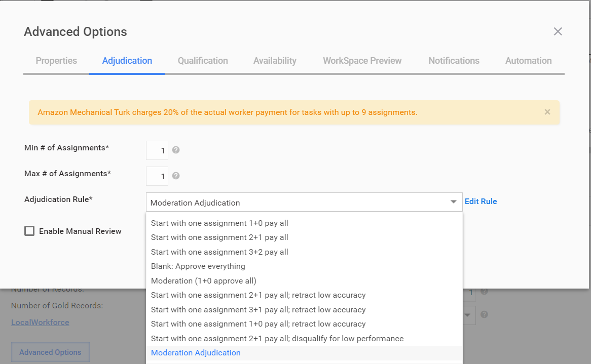The height and width of the screenshot is (364, 591).
Task: Open the Automation tab
Action: [x=529, y=61]
